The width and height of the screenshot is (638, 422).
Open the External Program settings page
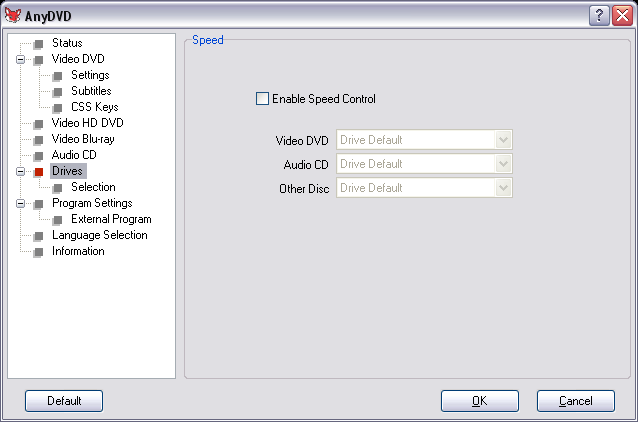pyautogui.click(x=111, y=219)
